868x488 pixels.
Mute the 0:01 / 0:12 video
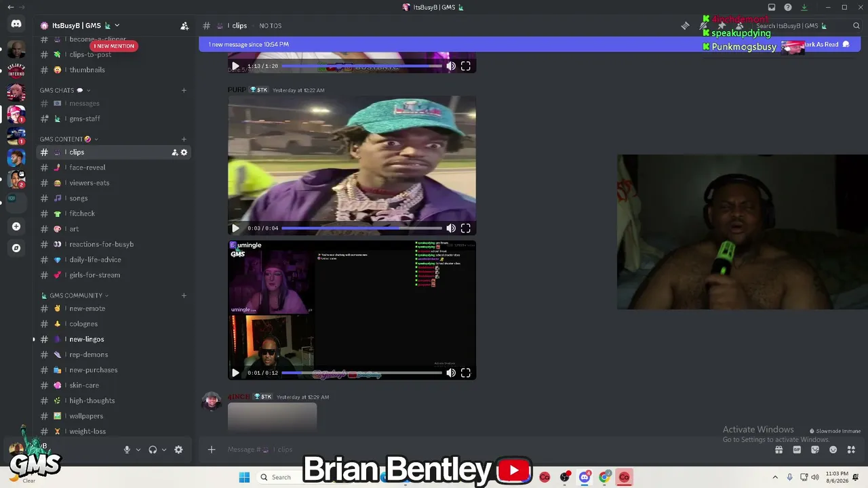pyautogui.click(x=451, y=373)
